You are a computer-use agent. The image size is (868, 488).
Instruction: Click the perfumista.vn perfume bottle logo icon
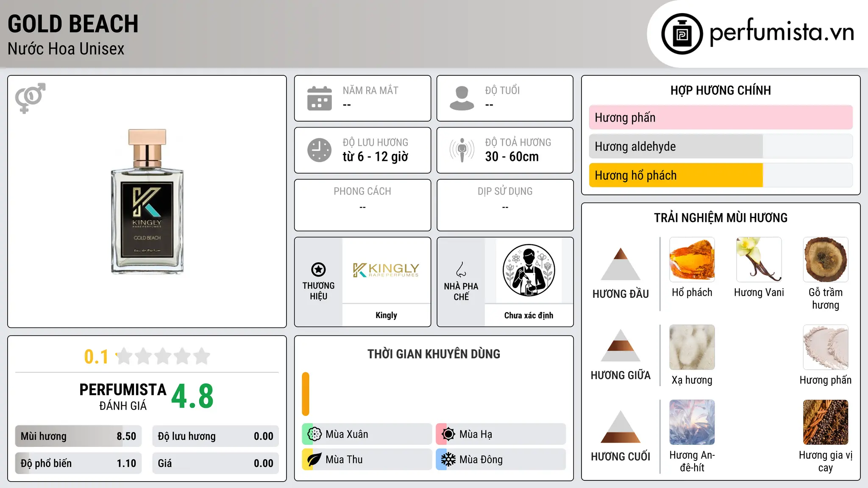682,33
